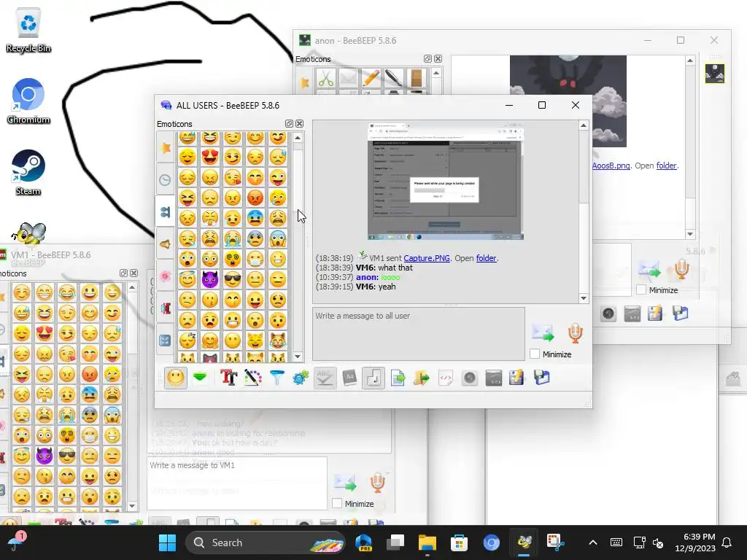Tick Minimize checkbox in VM1 window
The height and width of the screenshot is (560, 747).
pyautogui.click(x=337, y=503)
